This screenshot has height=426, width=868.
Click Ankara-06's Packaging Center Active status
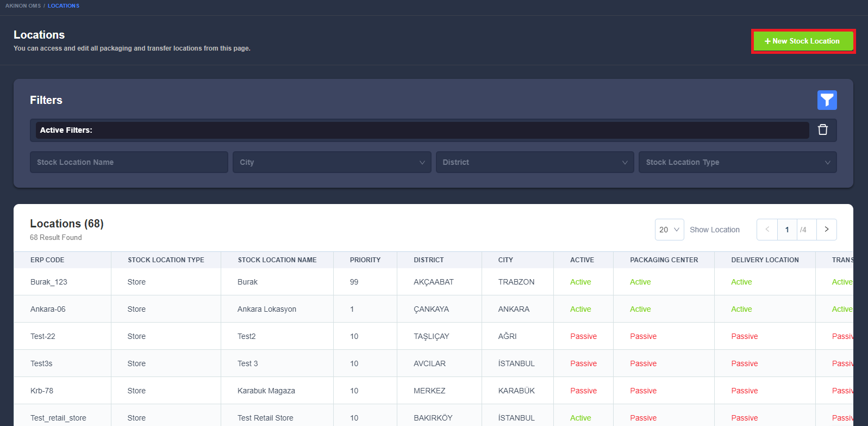tap(640, 309)
